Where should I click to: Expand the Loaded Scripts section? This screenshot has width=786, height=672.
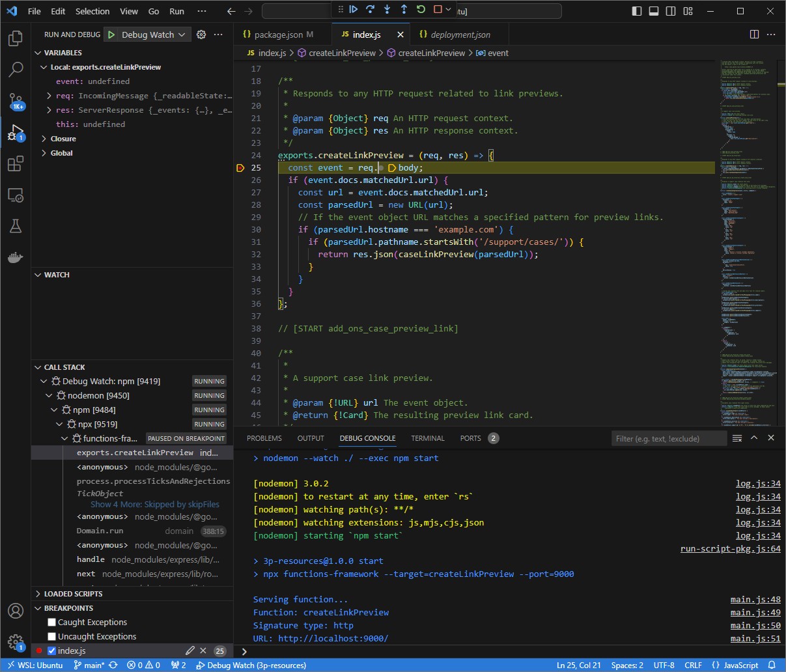pyautogui.click(x=73, y=594)
